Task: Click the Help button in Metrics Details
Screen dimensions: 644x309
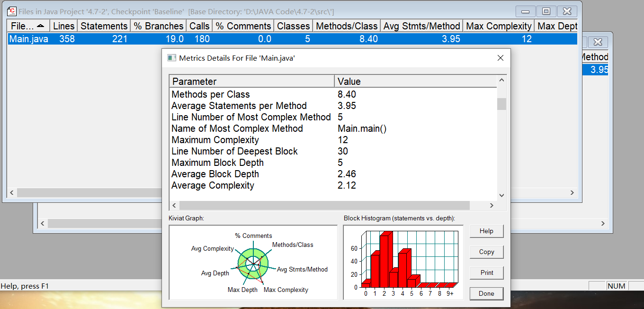Action: point(486,231)
